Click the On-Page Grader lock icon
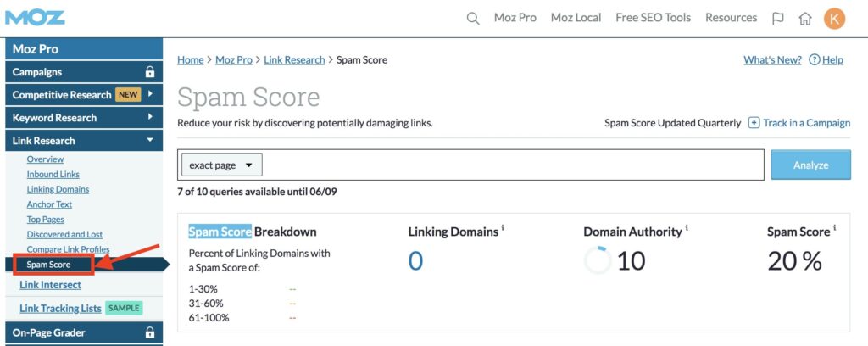The height and width of the screenshot is (346, 868). click(149, 332)
